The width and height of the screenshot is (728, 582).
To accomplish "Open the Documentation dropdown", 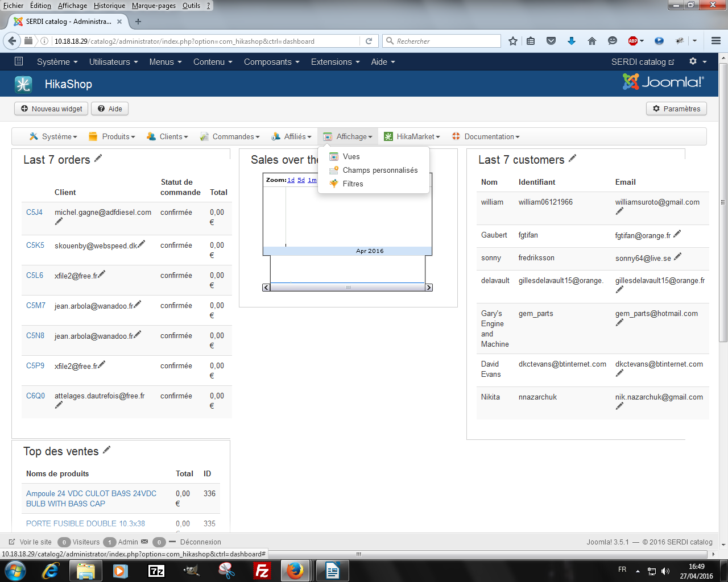I will (486, 136).
